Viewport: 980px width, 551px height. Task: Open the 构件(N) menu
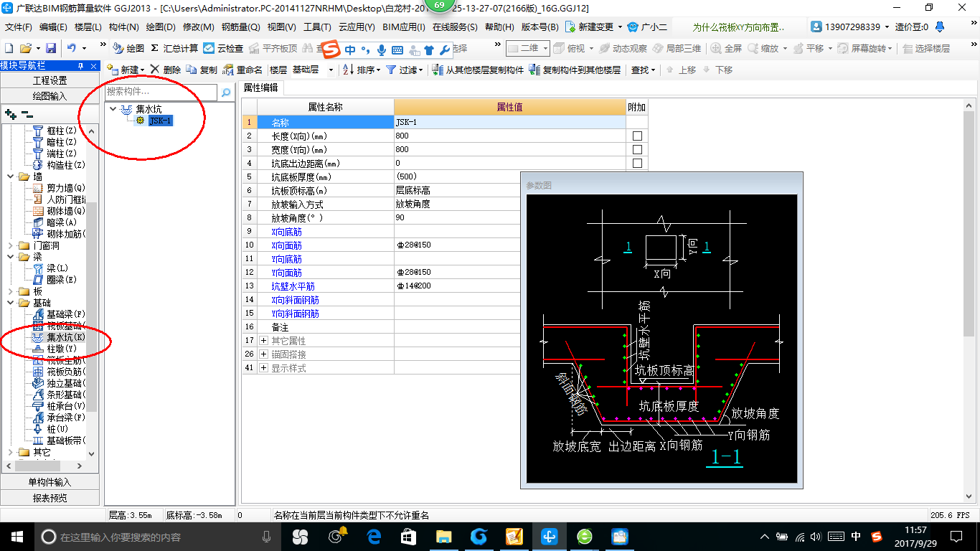pyautogui.click(x=123, y=27)
